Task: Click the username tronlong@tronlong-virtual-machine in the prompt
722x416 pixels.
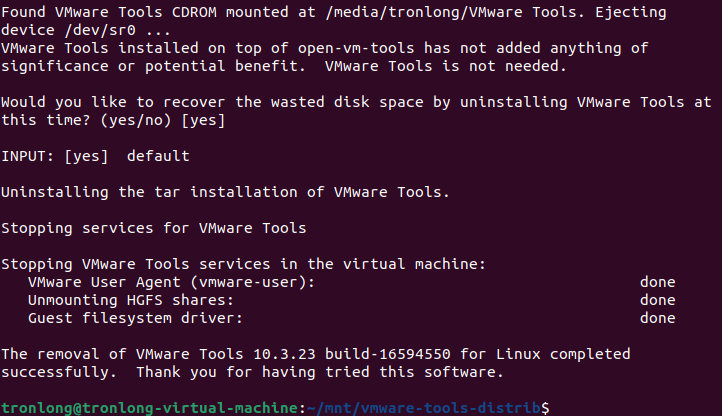Action: [150, 408]
